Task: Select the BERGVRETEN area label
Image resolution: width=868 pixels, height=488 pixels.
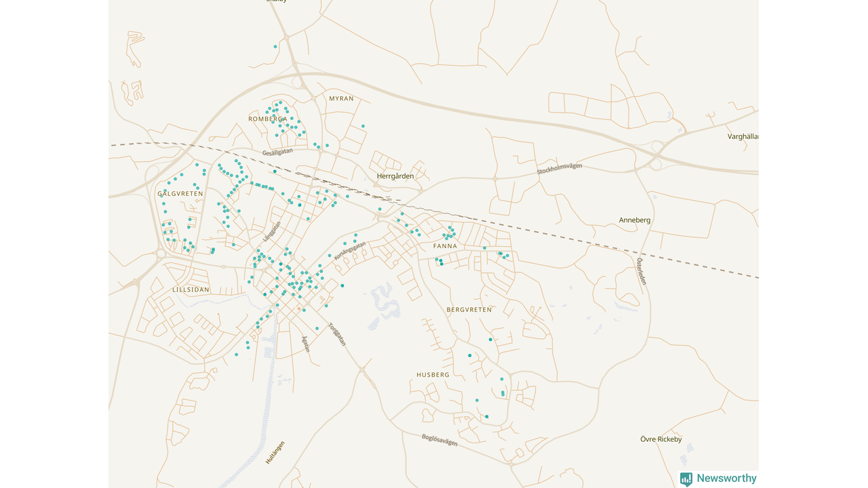Action: click(469, 310)
